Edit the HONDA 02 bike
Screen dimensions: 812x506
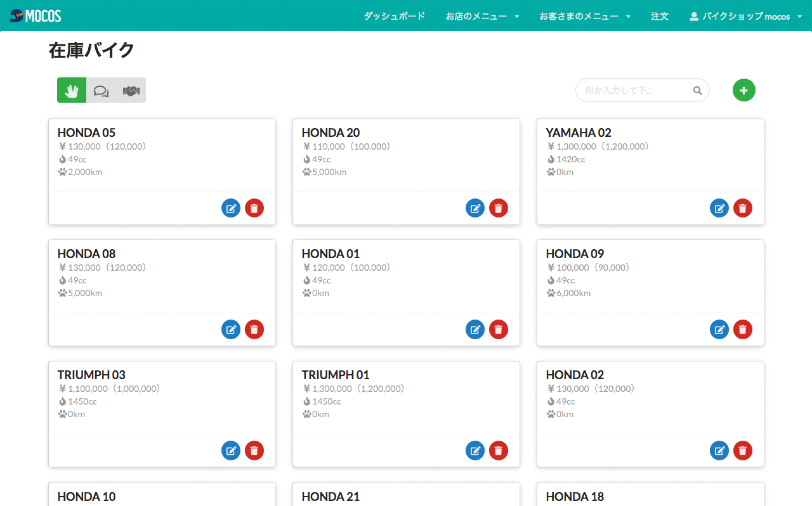719,450
